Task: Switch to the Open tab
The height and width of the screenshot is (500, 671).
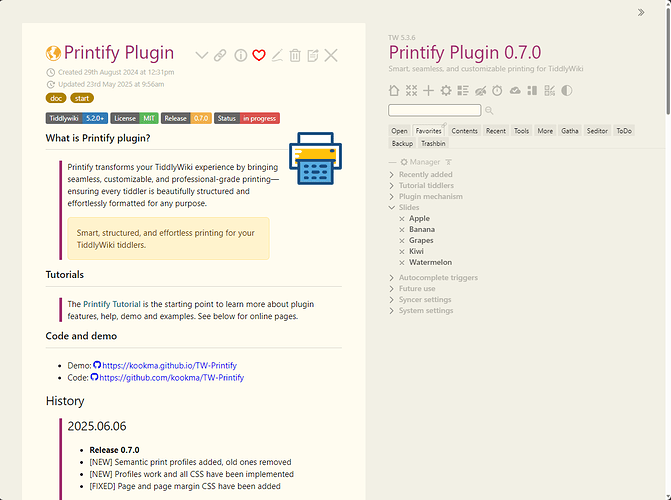Action: click(x=399, y=131)
